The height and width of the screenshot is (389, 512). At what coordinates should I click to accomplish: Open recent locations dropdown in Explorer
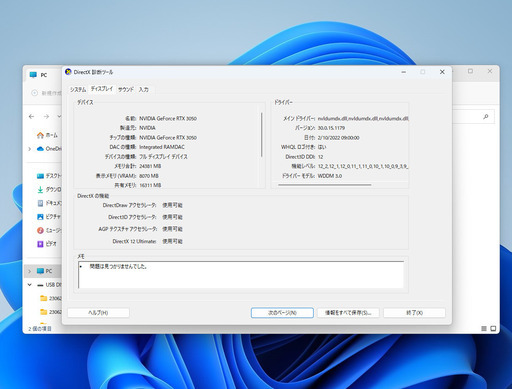[59, 116]
